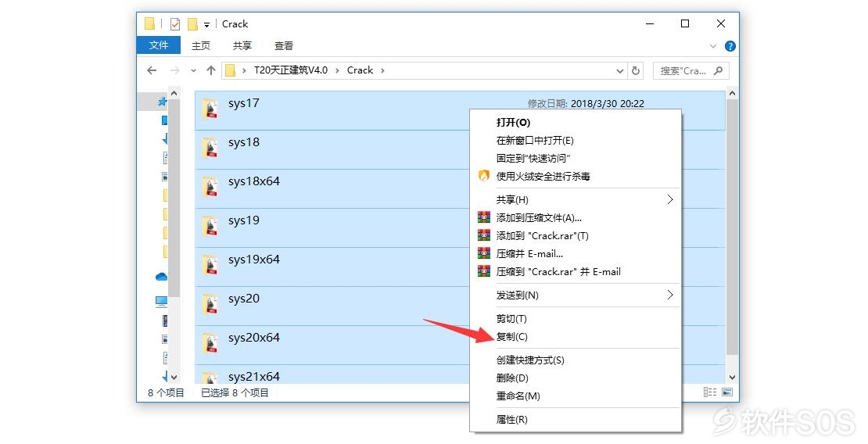
Task: Switch to large icons view layout icon
Action: pyautogui.click(x=726, y=392)
